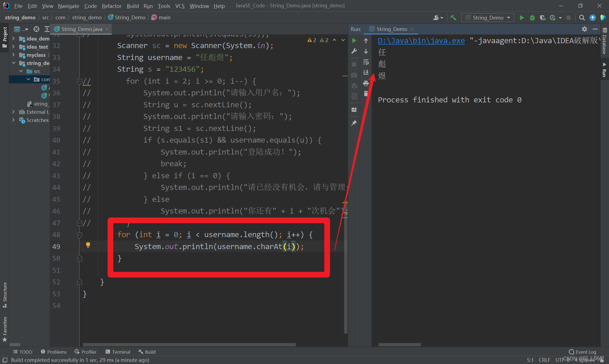Screen dimensions: 609x364
Task: Pin the String_Demo run tab
Action: tap(354, 123)
